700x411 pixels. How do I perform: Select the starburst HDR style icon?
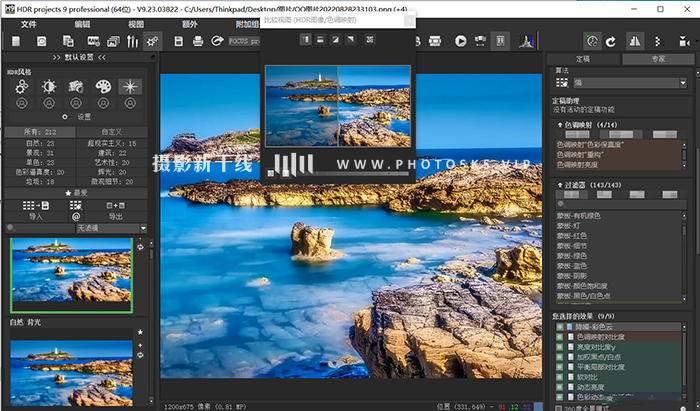(x=130, y=87)
